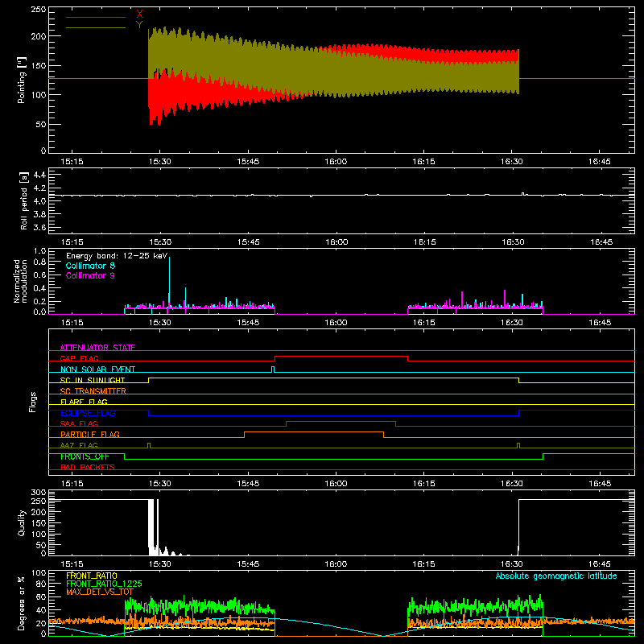Select the SAA_FLAG label
The image size is (644, 644).
[x=79, y=423]
